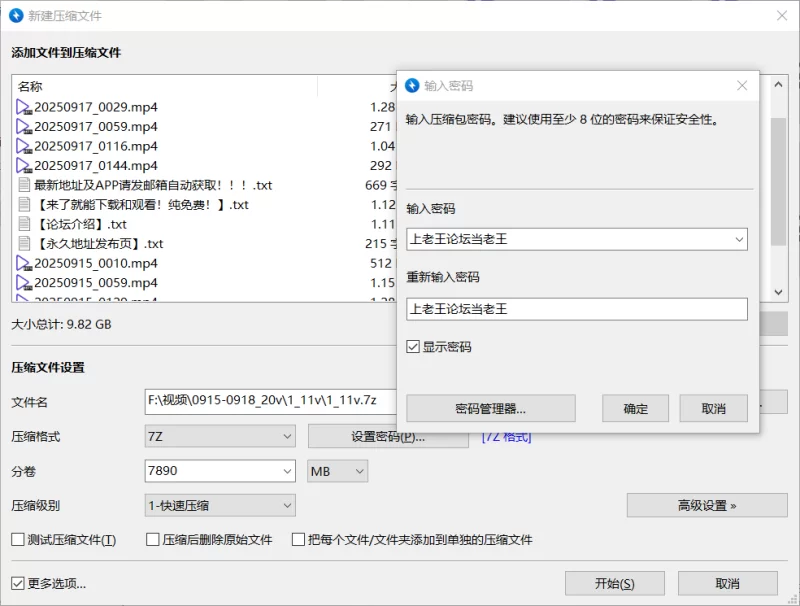Enable 测试压缩文件 checkbox
The height and width of the screenshot is (606, 800).
tap(18, 540)
